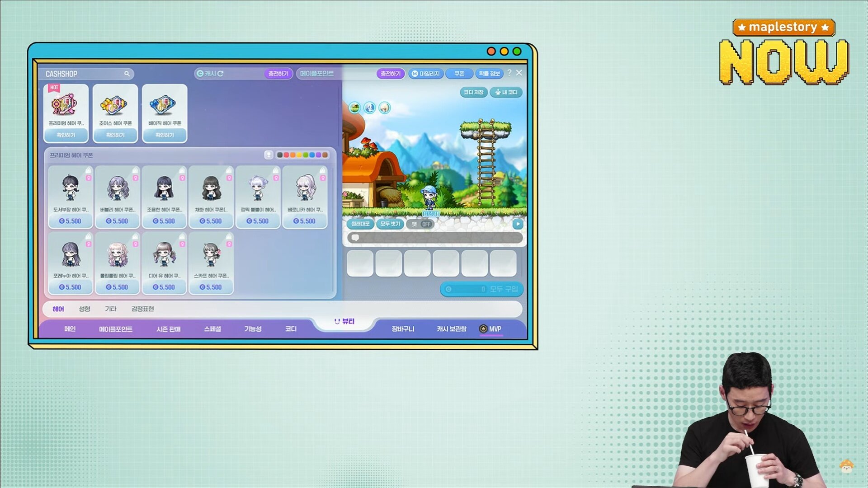Select the 디어 유 헤어 쿠폰 thumbnail
Image resolution: width=868 pixels, height=488 pixels.
click(164, 254)
